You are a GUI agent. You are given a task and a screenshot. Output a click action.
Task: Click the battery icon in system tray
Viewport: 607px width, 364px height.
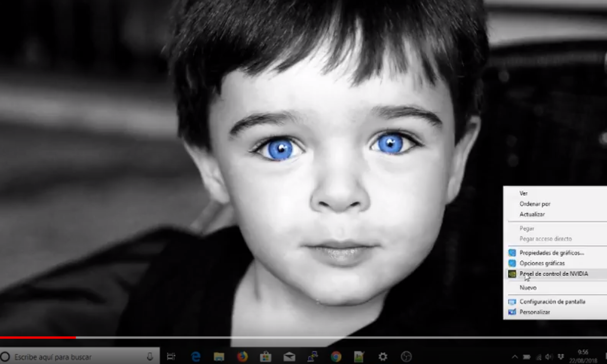click(x=527, y=357)
